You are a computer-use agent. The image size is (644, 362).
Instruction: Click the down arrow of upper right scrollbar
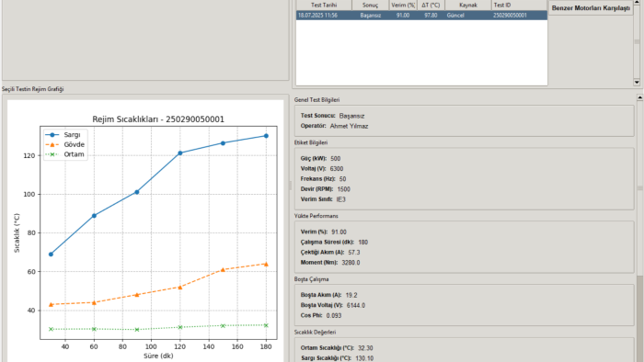coord(637,83)
